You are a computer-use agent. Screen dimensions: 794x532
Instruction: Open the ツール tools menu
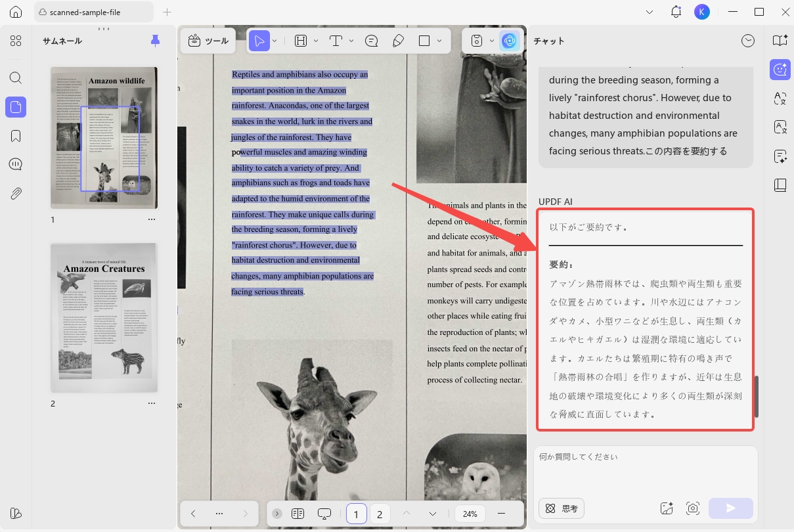pos(208,41)
